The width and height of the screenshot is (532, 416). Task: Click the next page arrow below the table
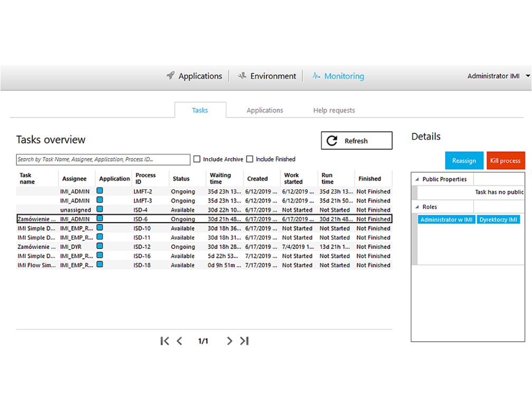[x=229, y=341]
